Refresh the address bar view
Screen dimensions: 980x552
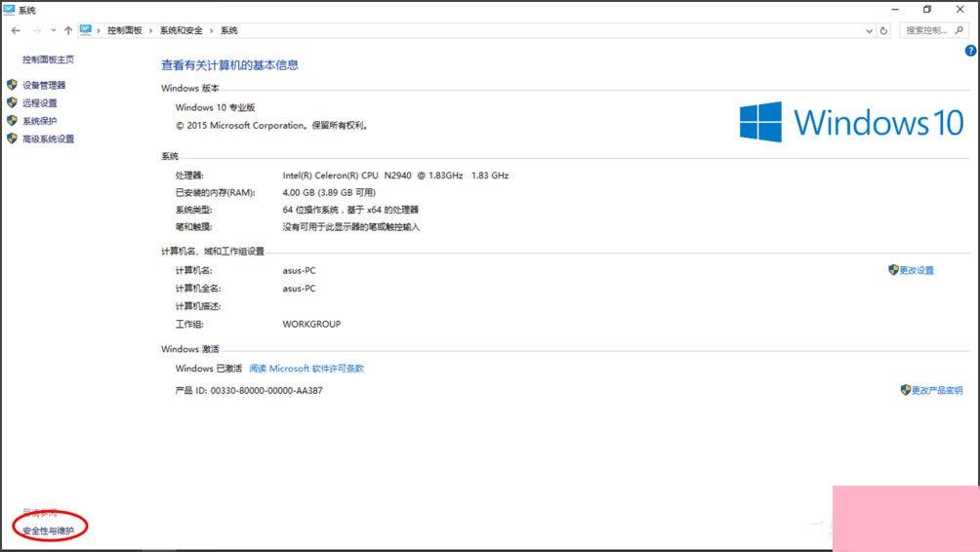[x=883, y=30]
